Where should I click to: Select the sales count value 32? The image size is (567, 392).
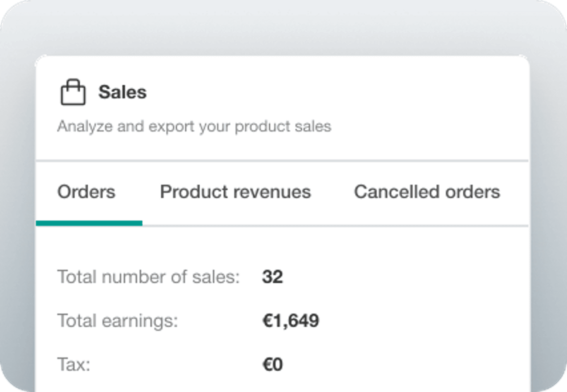[x=272, y=277]
